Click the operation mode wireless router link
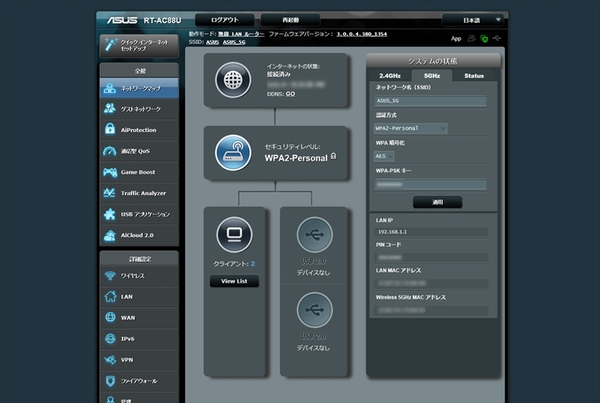 [241, 34]
